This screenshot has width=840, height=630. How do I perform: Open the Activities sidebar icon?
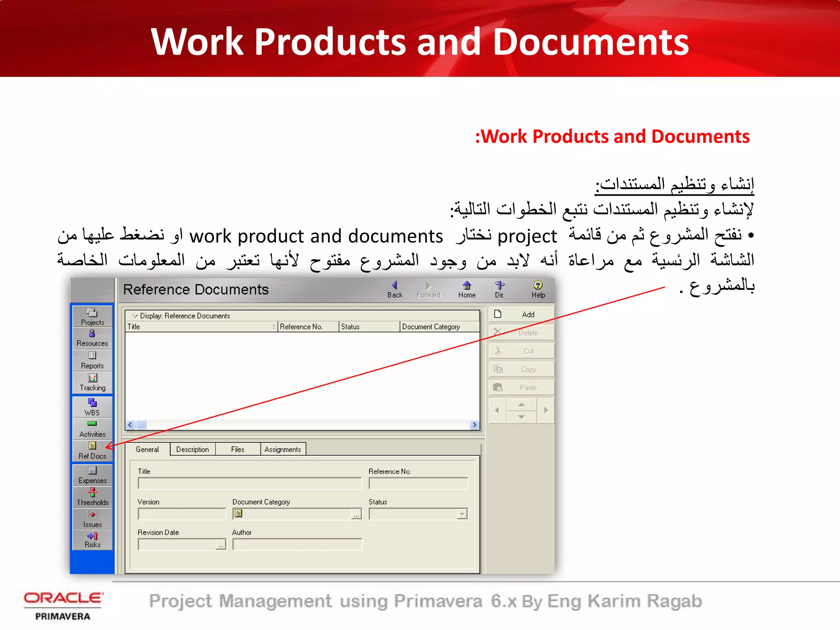click(x=92, y=429)
